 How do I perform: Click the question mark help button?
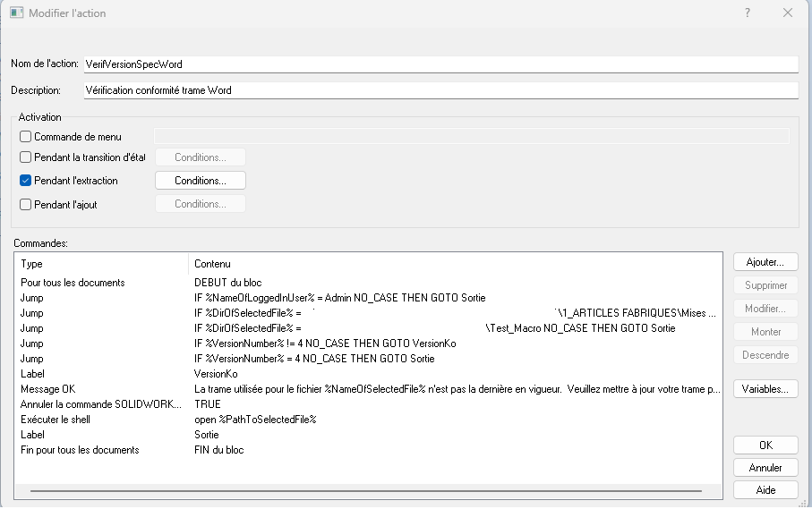click(748, 13)
